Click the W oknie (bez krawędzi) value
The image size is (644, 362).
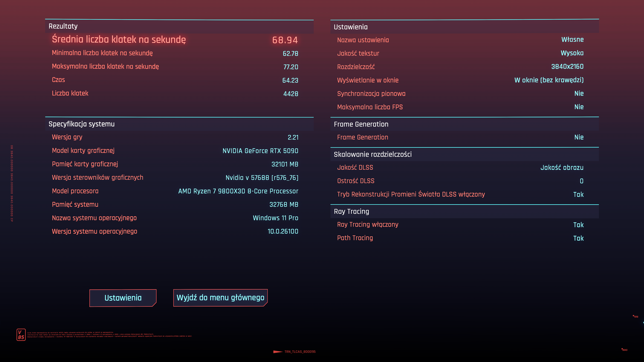[x=549, y=80]
